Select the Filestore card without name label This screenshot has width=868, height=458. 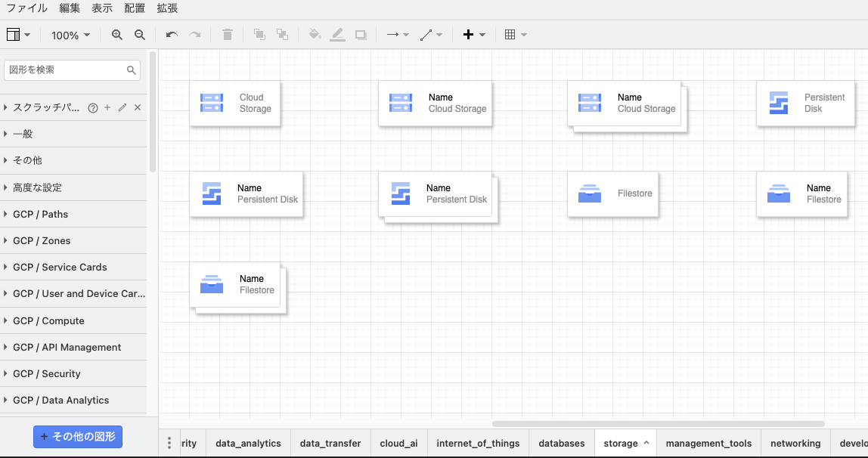[612, 193]
